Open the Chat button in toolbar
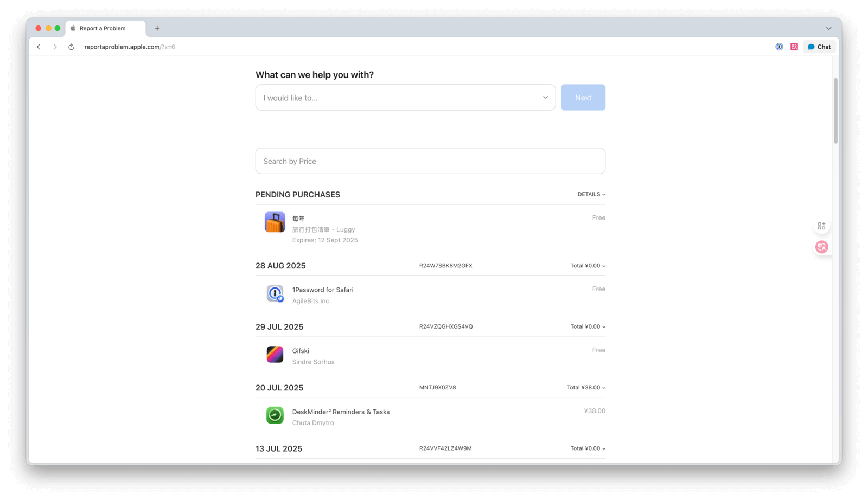Viewport: 868px width, 500px height. (819, 47)
